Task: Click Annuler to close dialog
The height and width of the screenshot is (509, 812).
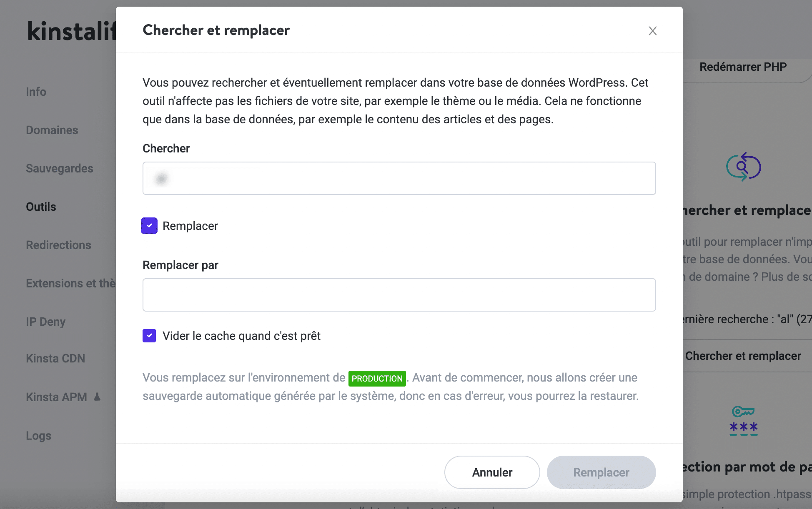Action: (491, 472)
